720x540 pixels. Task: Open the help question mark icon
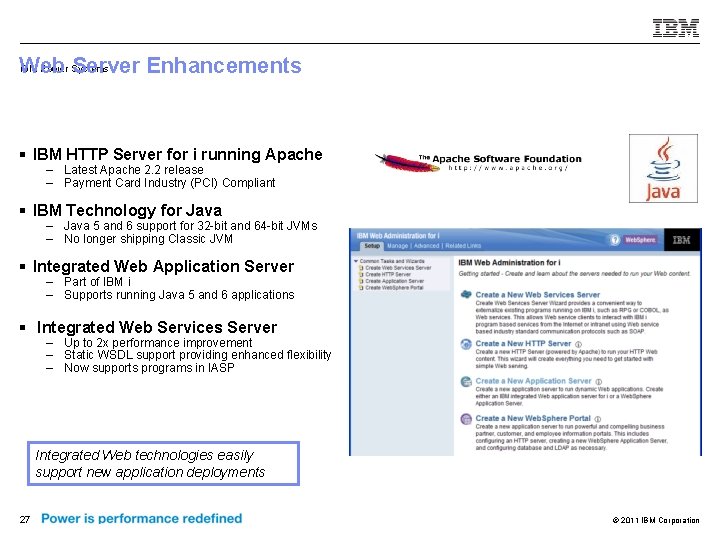click(x=614, y=240)
